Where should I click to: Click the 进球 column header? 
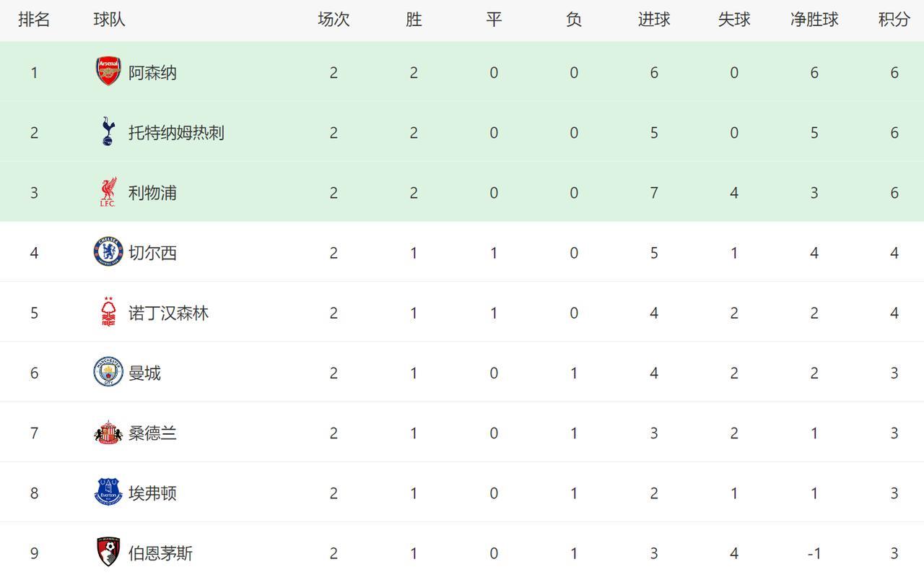(x=654, y=20)
